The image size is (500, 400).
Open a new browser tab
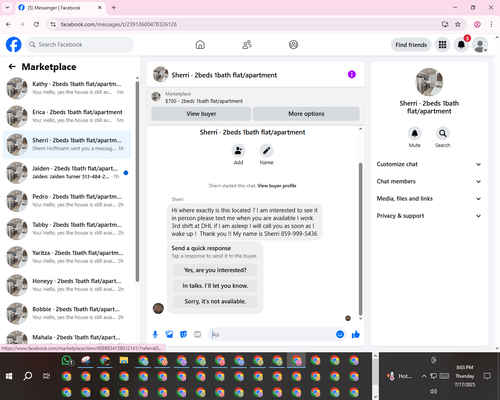[113, 7]
